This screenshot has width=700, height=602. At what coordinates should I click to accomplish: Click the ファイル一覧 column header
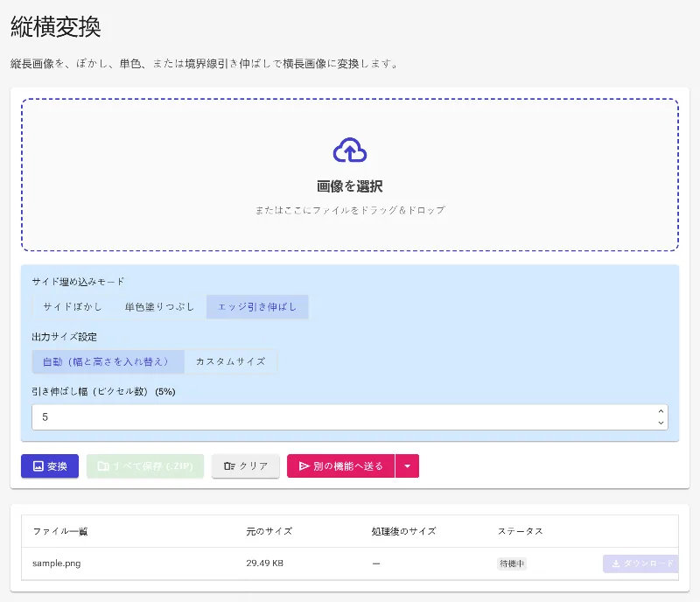click(x=60, y=531)
